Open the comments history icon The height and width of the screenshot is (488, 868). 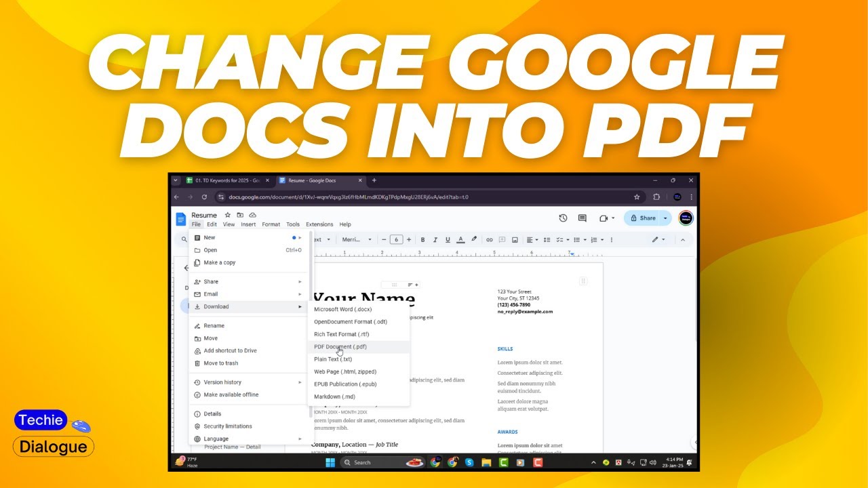point(582,218)
